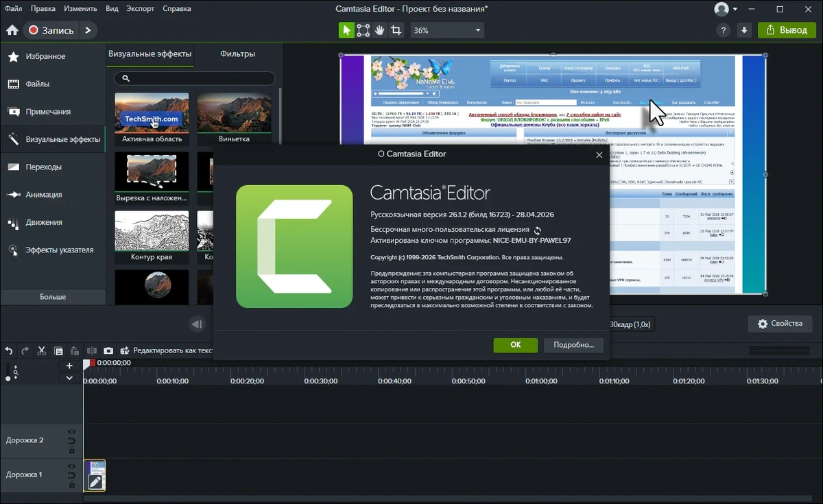
Task: Cut selection with the scissors icon
Action: [x=42, y=350]
